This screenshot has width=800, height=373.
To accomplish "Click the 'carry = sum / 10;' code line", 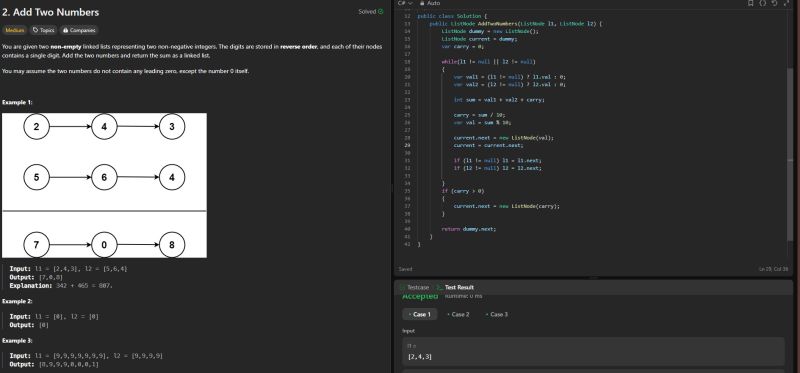I will pyautogui.click(x=479, y=115).
